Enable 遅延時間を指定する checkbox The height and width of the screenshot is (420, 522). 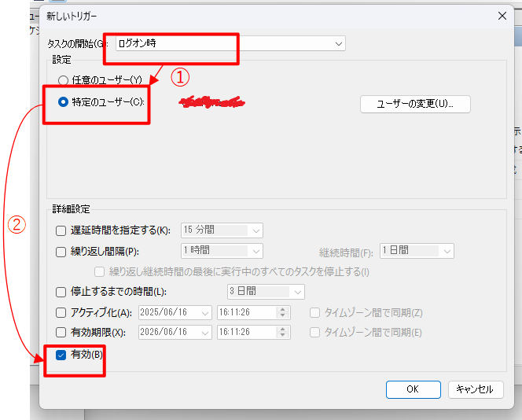(61, 230)
